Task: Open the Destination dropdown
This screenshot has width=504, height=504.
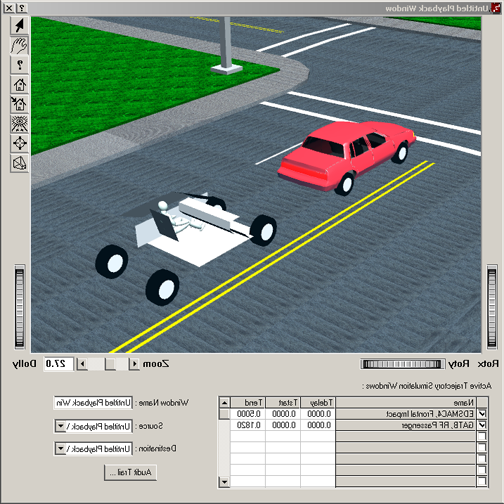Action: coord(60,449)
